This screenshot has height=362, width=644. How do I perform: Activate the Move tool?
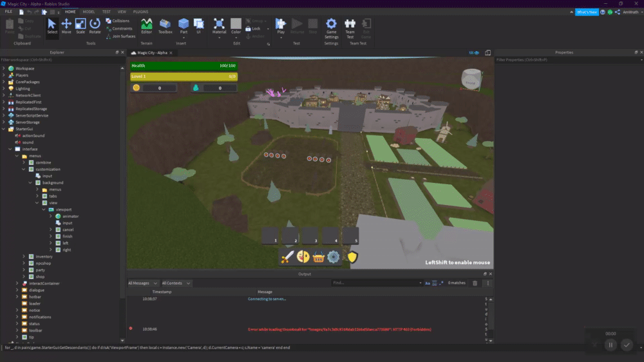tap(66, 26)
